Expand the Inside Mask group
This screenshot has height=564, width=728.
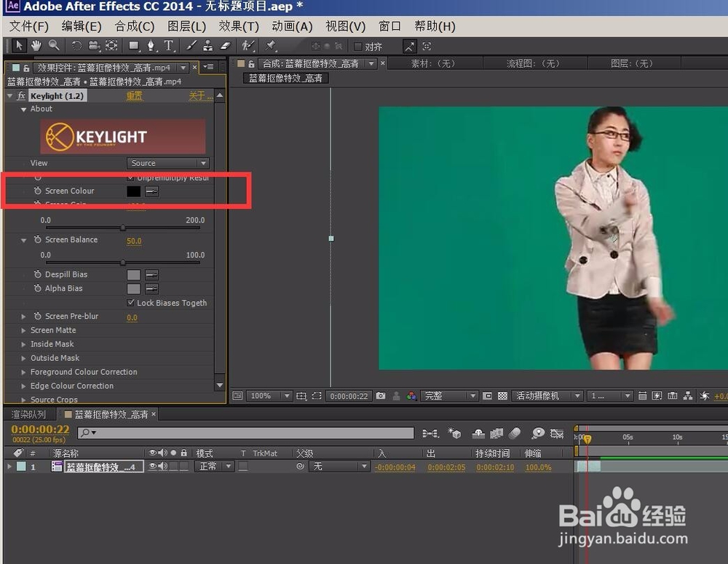pyautogui.click(x=24, y=344)
